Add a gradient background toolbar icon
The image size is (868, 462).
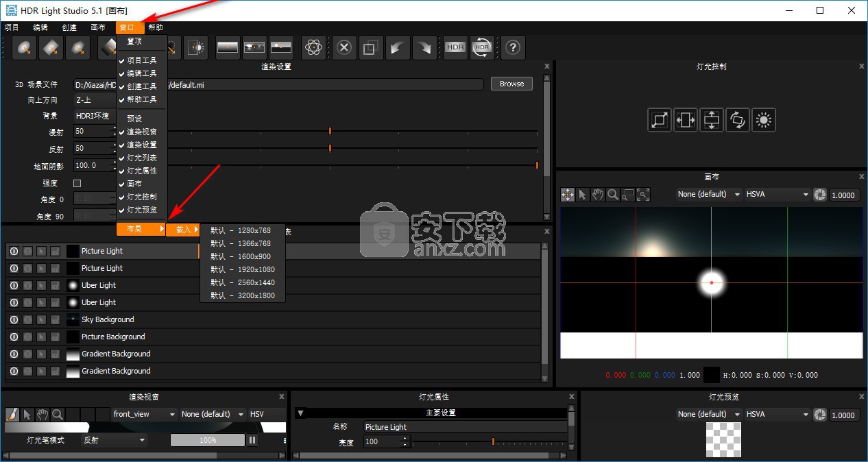(x=228, y=47)
